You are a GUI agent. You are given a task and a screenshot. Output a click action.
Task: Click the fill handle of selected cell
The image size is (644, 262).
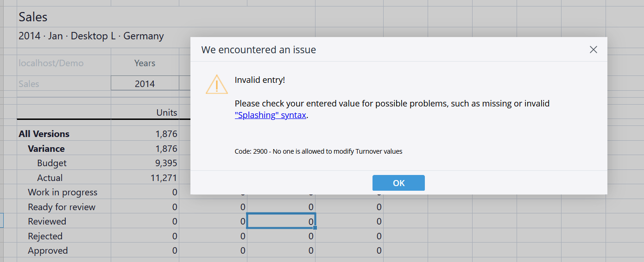pyautogui.click(x=315, y=228)
